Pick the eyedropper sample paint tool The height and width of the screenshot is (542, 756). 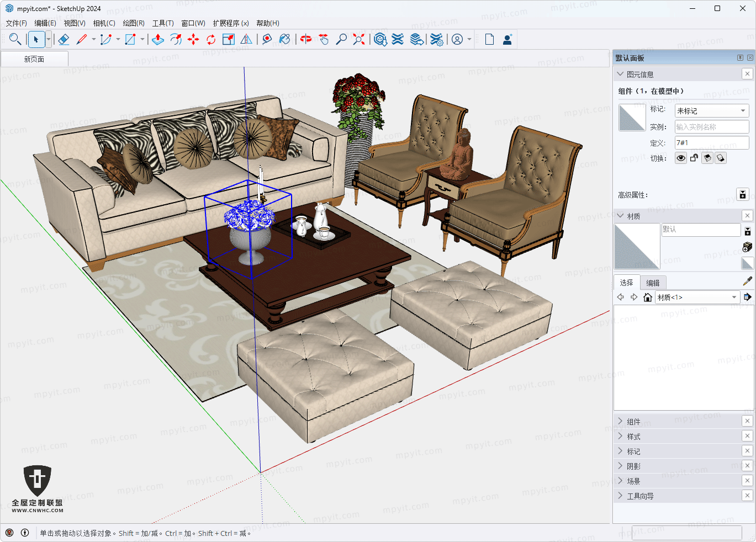click(748, 281)
